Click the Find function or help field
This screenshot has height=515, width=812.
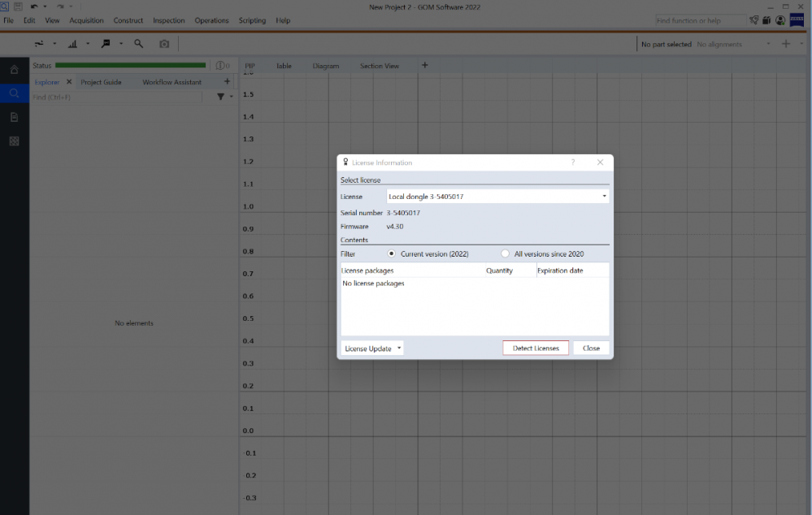point(699,20)
